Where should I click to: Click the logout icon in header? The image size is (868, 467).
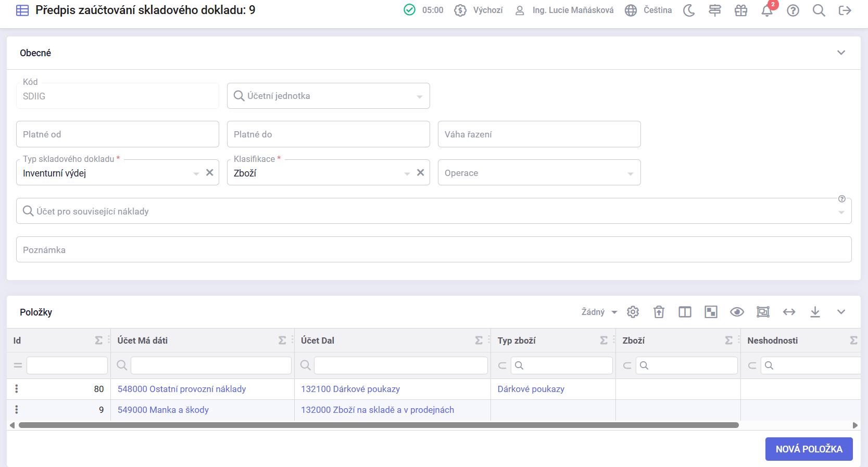[845, 10]
